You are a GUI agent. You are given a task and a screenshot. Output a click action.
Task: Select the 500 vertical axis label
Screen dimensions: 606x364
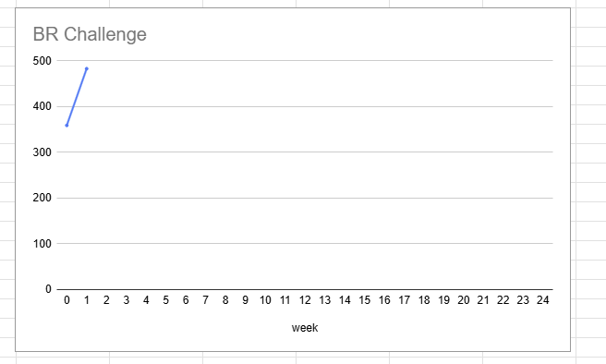(42, 61)
